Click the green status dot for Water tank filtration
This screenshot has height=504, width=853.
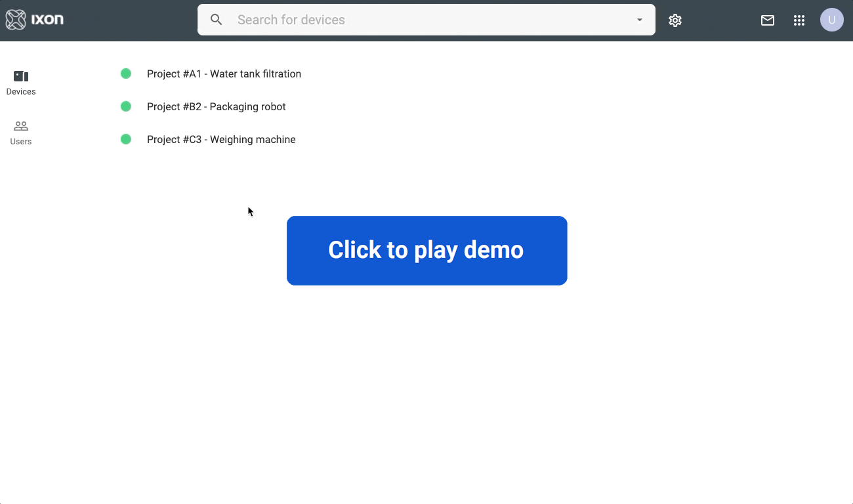pos(126,73)
